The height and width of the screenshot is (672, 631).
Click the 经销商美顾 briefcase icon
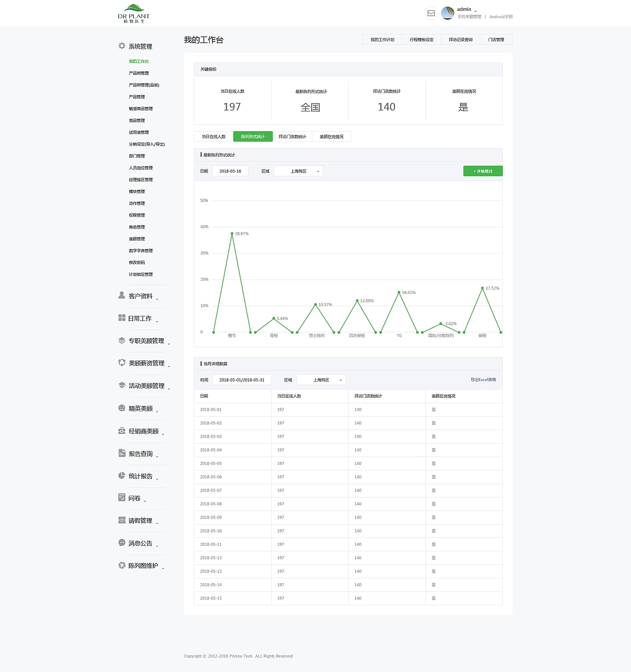(x=122, y=430)
